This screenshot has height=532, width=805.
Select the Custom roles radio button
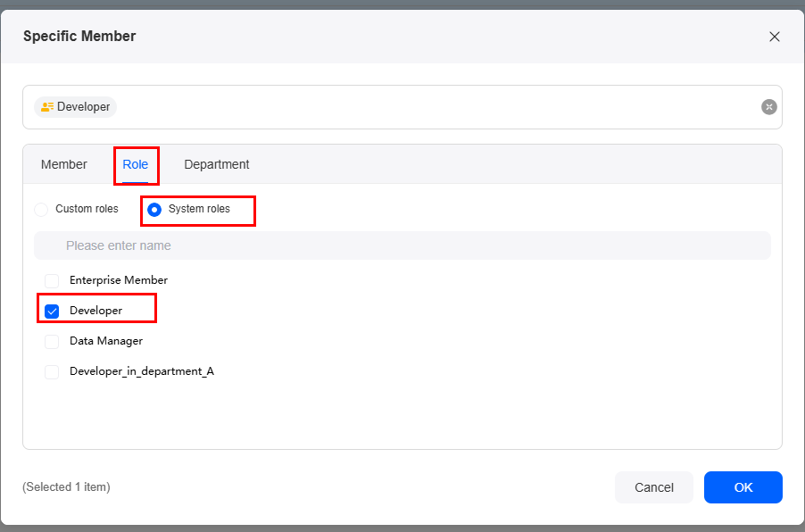coord(41,210)
